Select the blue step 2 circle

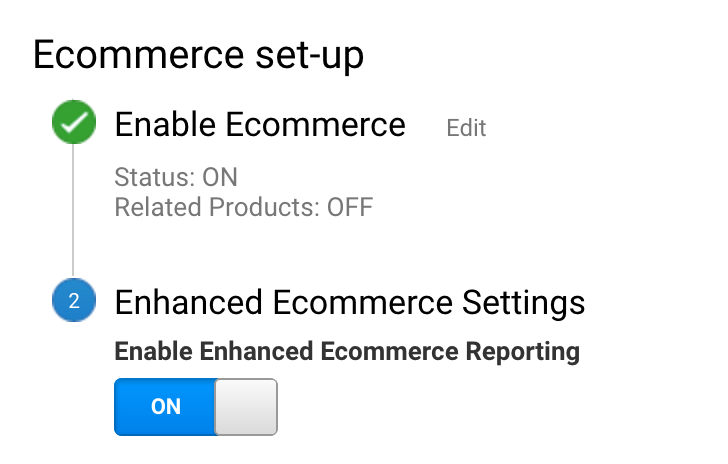pyautogui.click(x=74, y=300)
